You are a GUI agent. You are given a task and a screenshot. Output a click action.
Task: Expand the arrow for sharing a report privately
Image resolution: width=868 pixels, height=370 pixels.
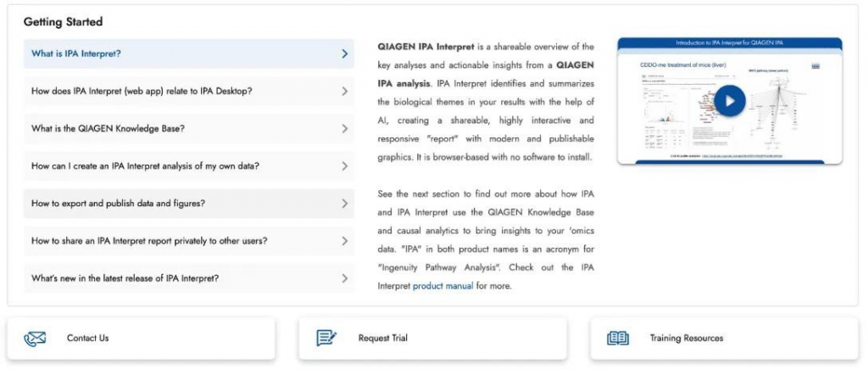[x=344, y=240]
